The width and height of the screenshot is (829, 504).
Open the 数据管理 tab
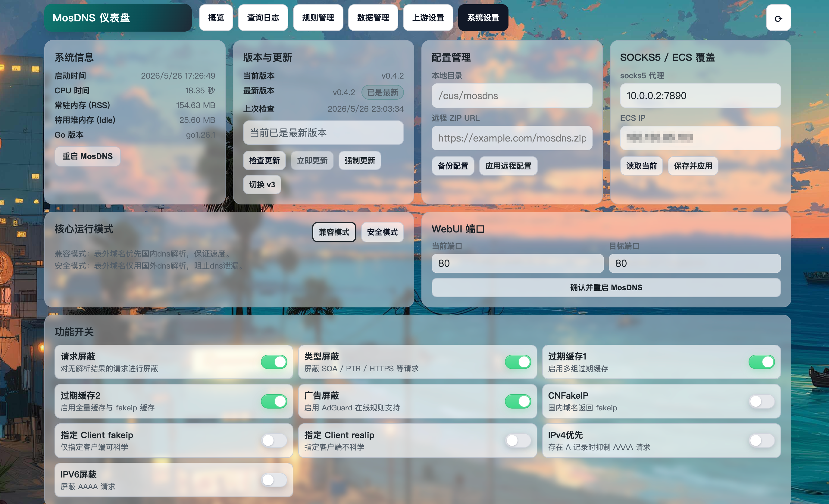click(373, 18)
